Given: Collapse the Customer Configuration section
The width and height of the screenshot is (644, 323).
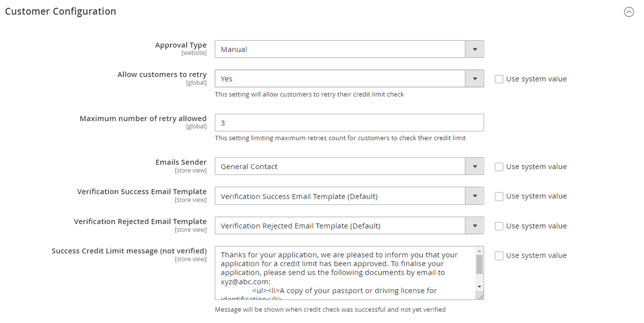Looking at the screenshot, I should [629, 12].
